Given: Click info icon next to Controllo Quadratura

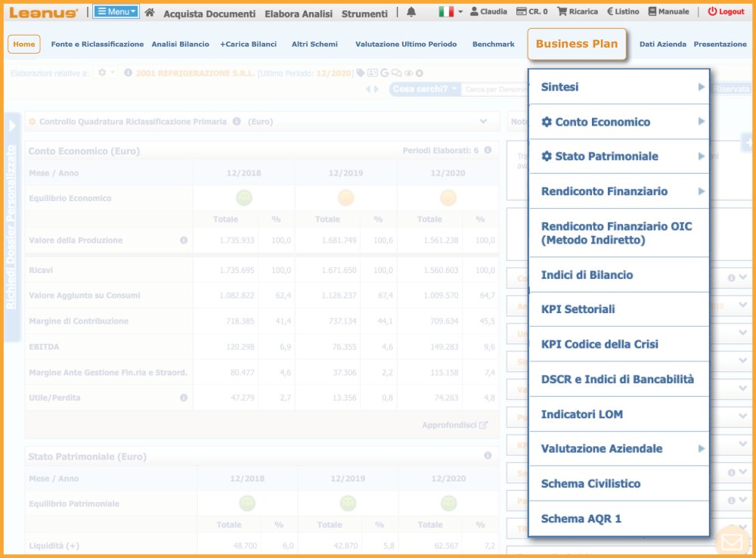Looking at the screenshot, I should [x=237, y=122].
